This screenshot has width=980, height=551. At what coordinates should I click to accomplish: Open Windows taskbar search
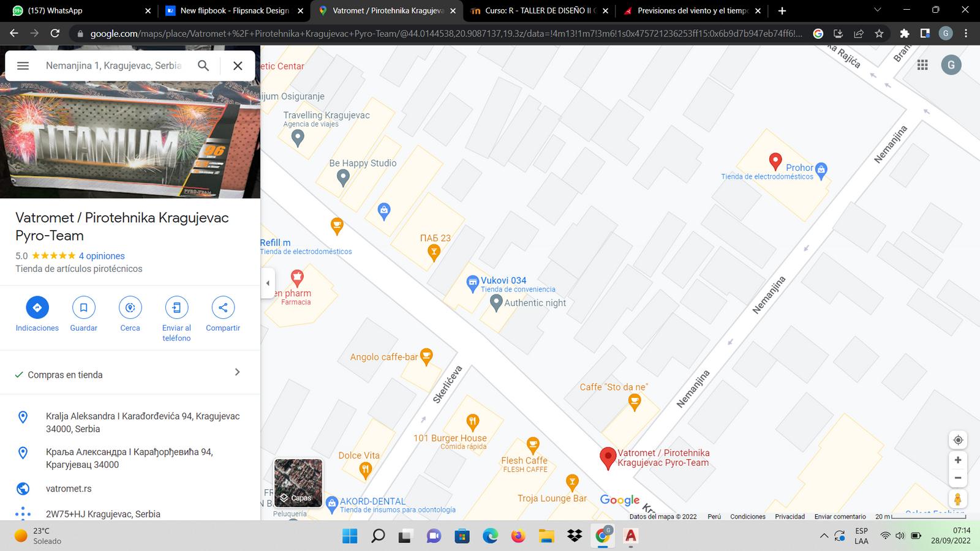tap(378, 536)
